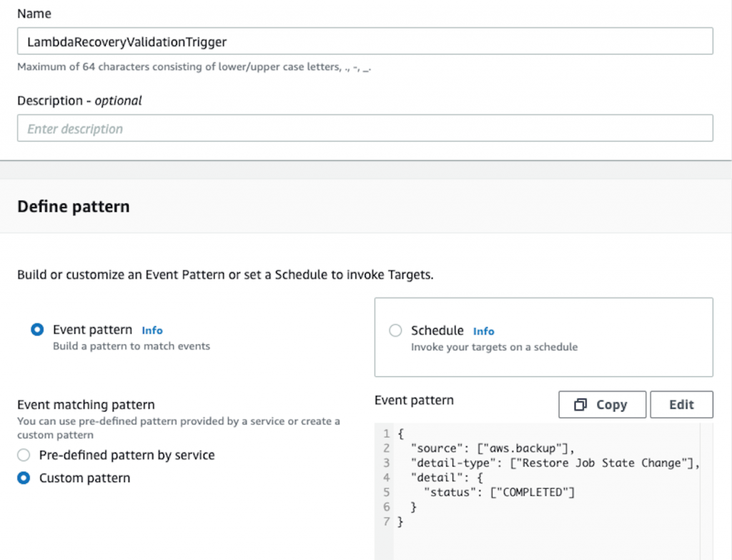Image resolution: width=732 pixels, height=560 pixels.
Task: Click the Copy button for the event pattern
Action: pos(602,404)
